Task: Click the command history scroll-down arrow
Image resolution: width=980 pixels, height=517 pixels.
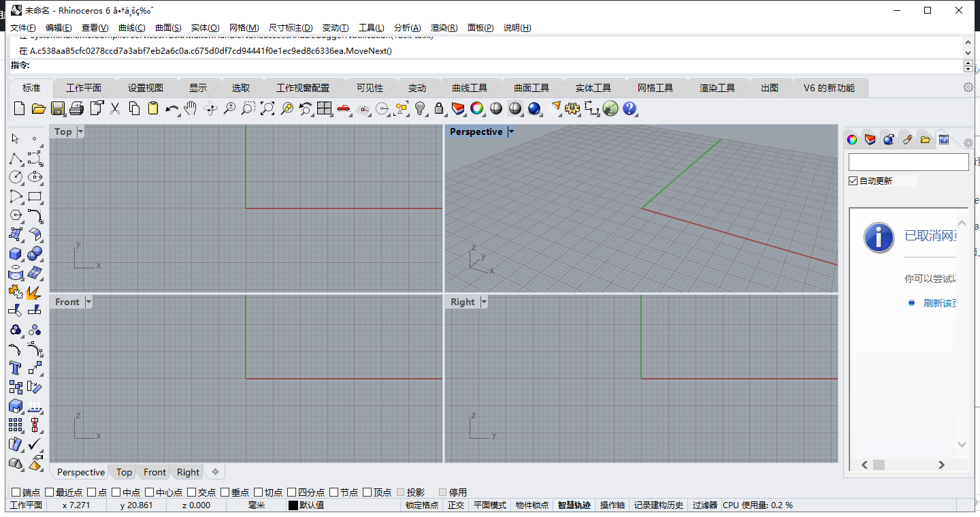Action: [x=968, y=52]
